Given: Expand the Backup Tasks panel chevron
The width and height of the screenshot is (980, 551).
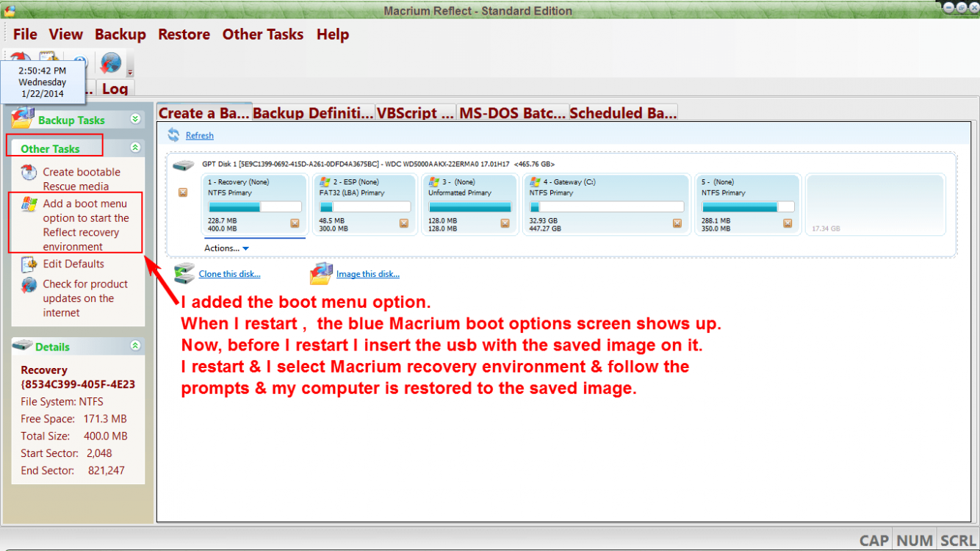Looking at the screenshot, I should pyautogui.click(x=135, y=119).
